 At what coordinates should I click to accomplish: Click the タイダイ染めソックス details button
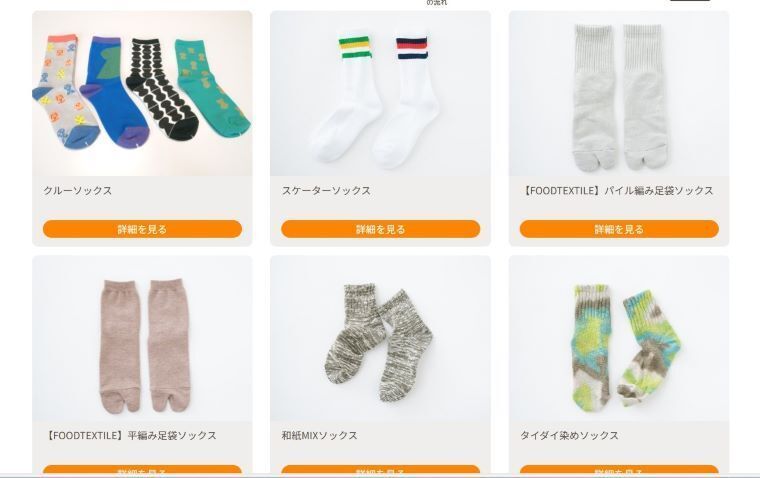(619, 469)
